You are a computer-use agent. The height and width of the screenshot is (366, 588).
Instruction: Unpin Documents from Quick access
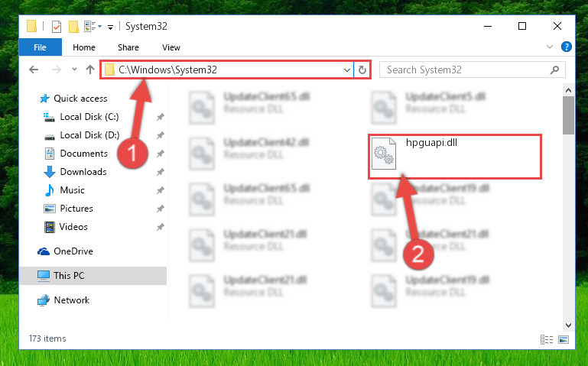160,154
